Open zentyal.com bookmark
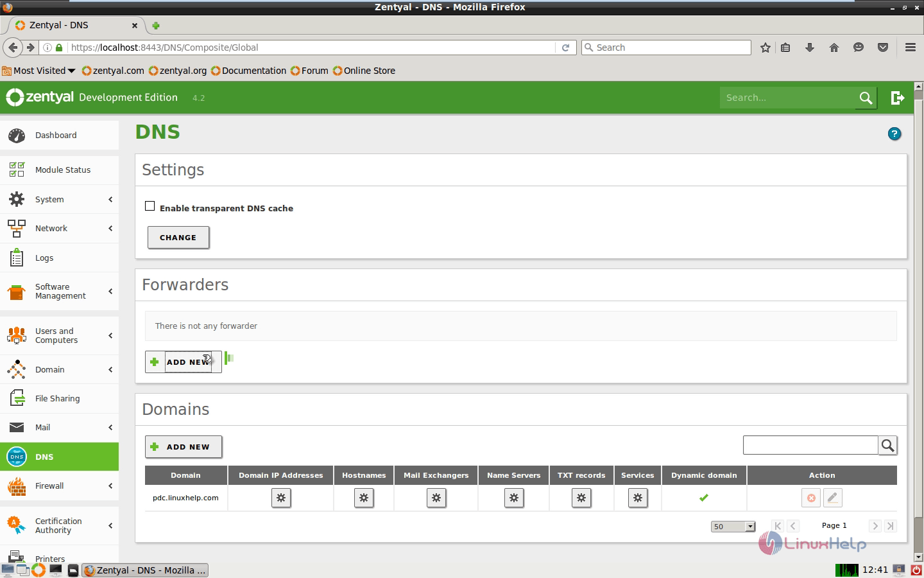Image resolution: width=924 pixels, height=578 pixels. [113, 71]
